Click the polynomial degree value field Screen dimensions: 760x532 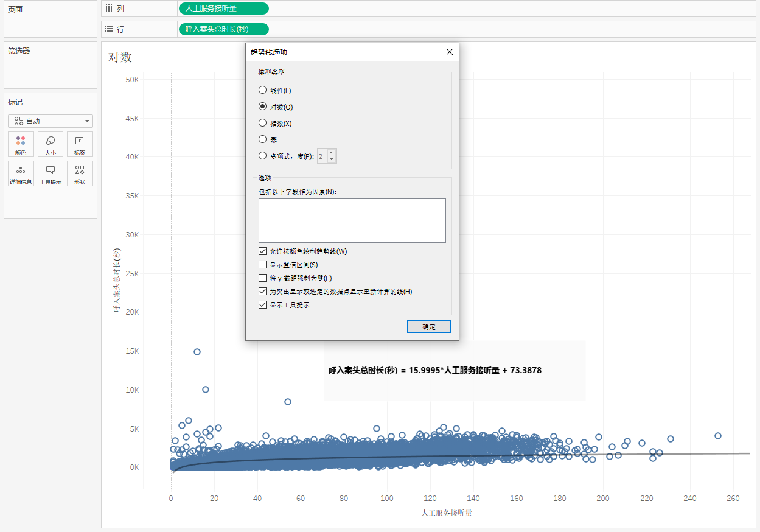click(x=322, y=156)
